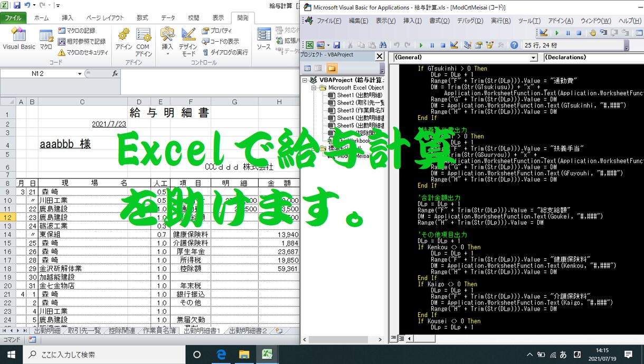The image size is (644, 364).
Task: Open the undo history dropdown arrow
Action: click(x=34, y=5)
